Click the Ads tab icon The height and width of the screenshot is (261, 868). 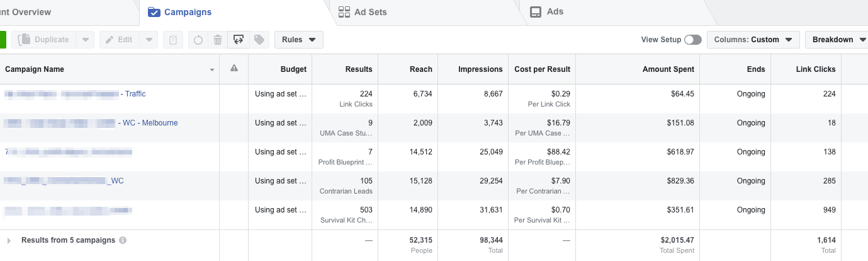[536, 12]
